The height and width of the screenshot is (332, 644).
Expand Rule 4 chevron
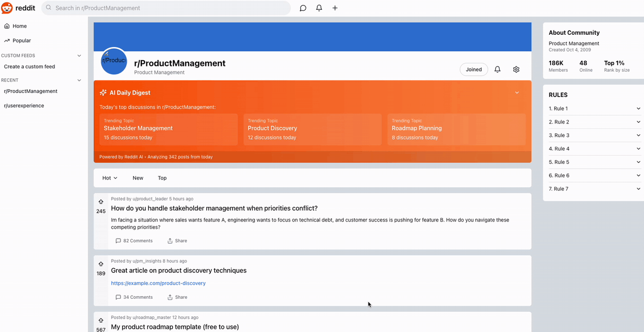(x=638, y=149)
